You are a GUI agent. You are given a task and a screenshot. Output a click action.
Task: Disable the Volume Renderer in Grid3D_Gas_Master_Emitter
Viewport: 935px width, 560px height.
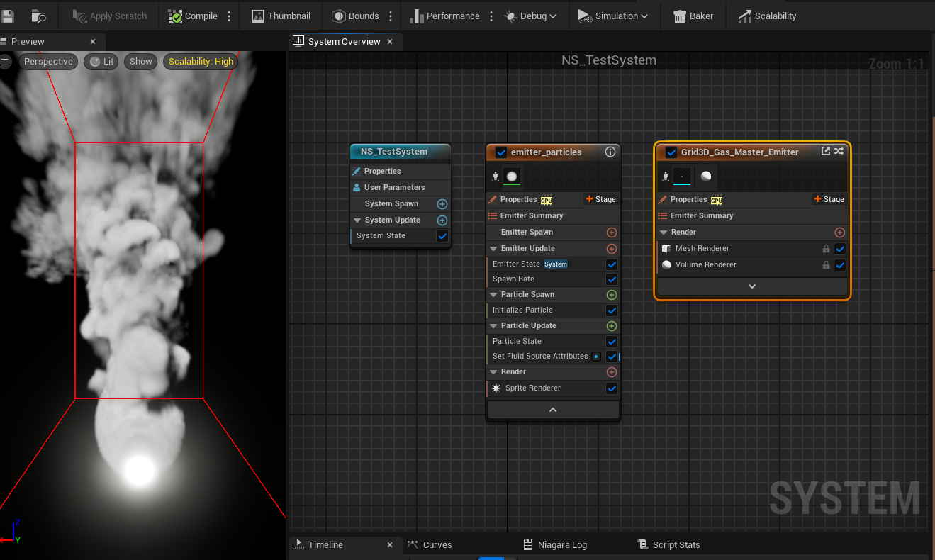coord(840,265)
